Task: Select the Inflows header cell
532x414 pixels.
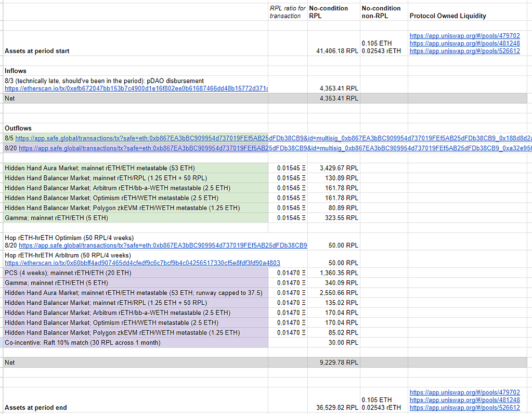Action: coord(16,71)
